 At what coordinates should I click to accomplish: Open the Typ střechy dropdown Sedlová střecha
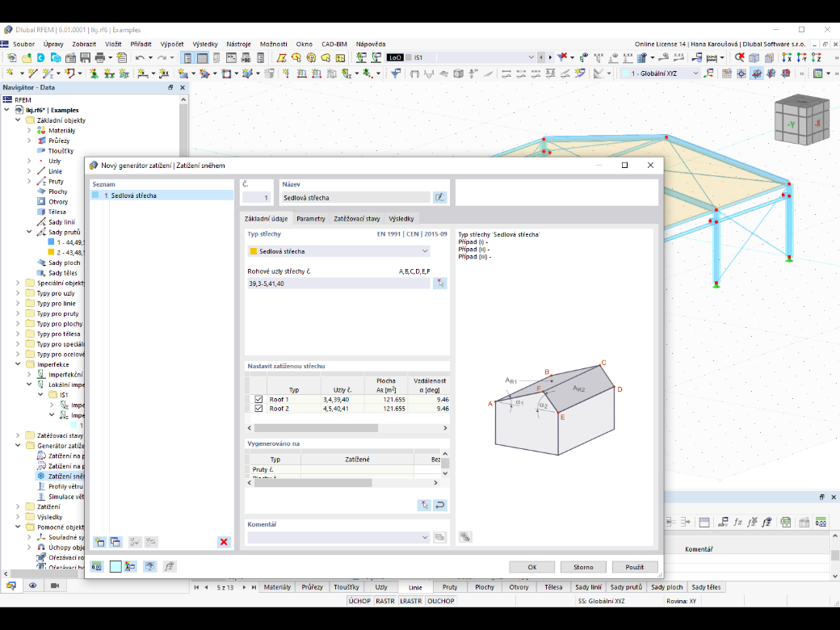(338, 250)
